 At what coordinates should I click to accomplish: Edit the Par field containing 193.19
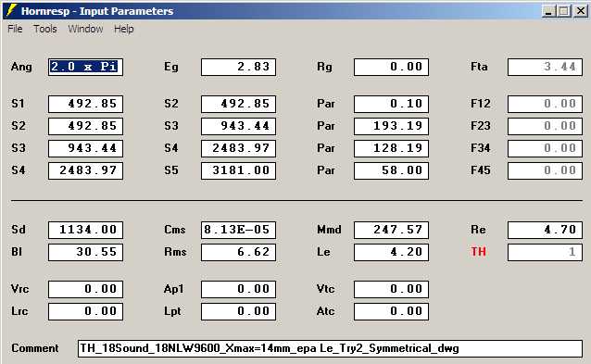[391, 126]
